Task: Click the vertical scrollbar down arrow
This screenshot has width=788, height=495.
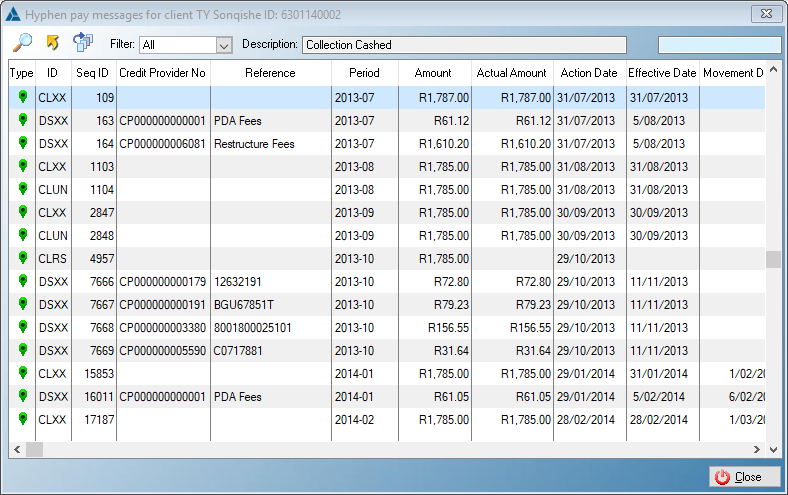Action: point(772,449)
